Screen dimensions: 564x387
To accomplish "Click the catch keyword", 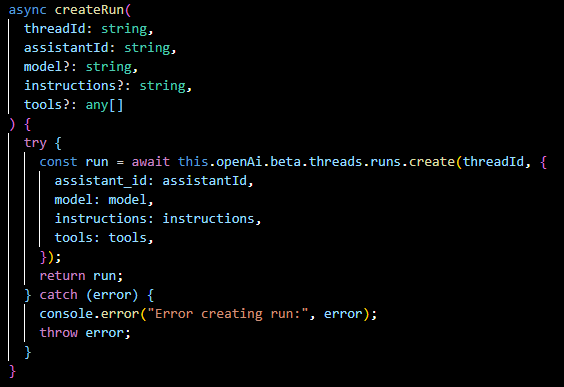I will (58, 295).
